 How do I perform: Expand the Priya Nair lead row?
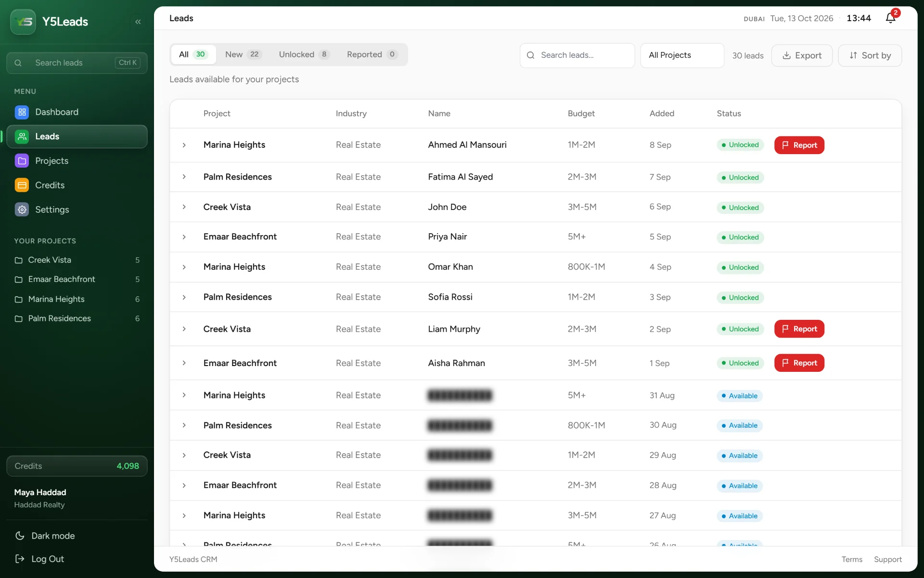(x=184, y=237)
